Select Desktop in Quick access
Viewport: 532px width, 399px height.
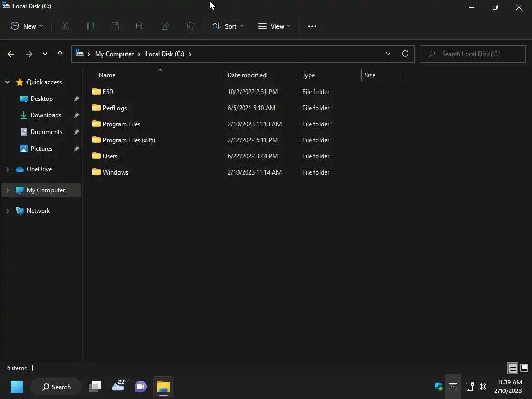42,98
